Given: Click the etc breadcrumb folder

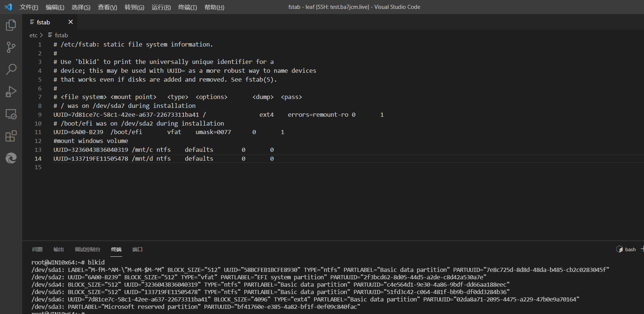Looking at the screenshot, I should 33,35.
